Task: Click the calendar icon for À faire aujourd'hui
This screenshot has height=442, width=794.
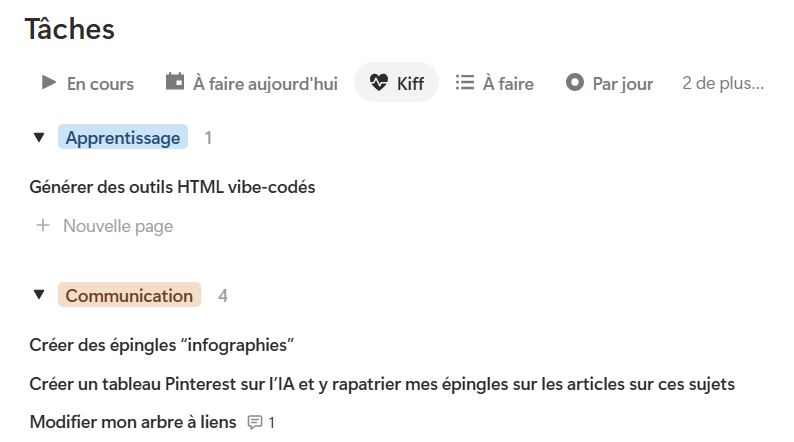Action: [x=175, y=82]
